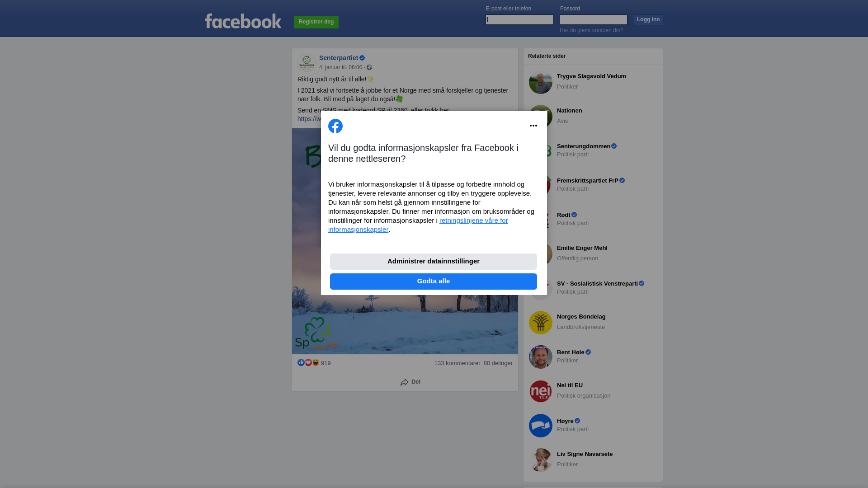The height and width of the screenshot is (488, 868).
Task: Click the globe public-visibility icon
Action: 369,67
